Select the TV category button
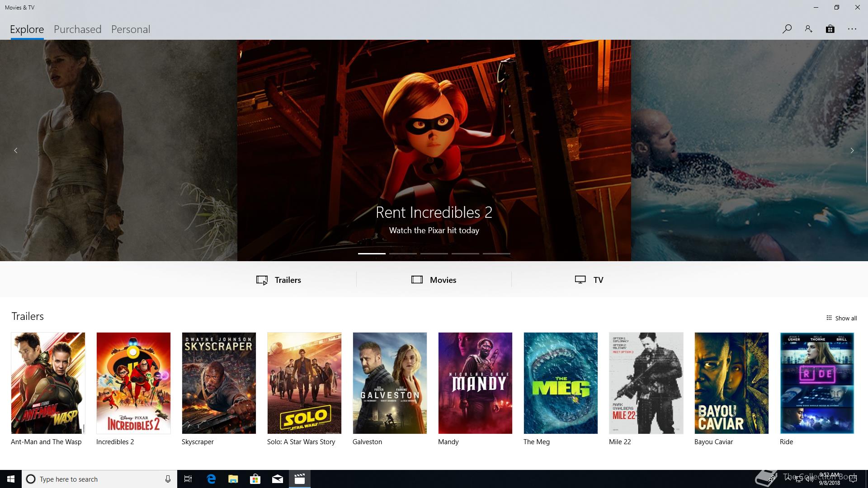The height and width of the screenshot is (488, 868). coord(589,280)
